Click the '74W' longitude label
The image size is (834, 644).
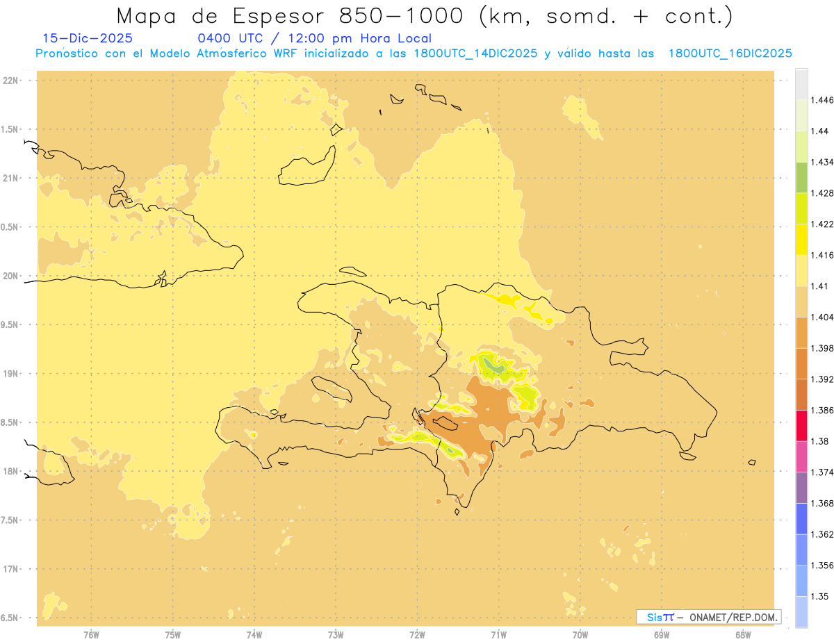pos(254,635)
